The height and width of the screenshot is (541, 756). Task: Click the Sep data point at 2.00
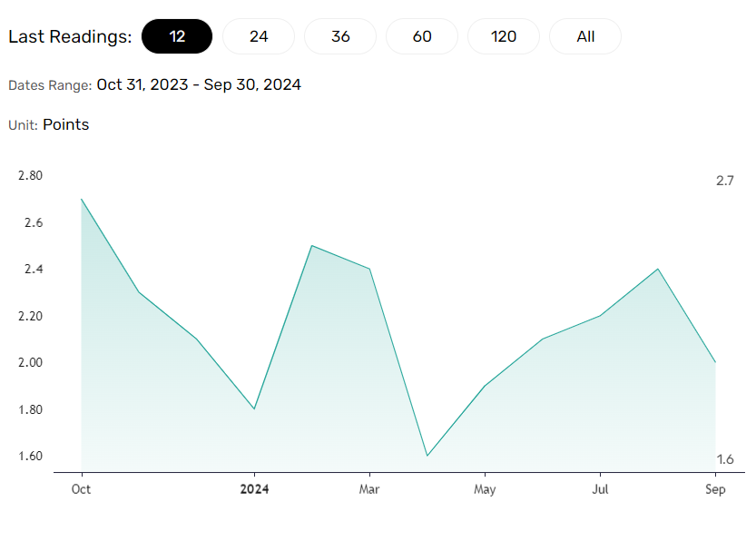click(x=715, y=362)
